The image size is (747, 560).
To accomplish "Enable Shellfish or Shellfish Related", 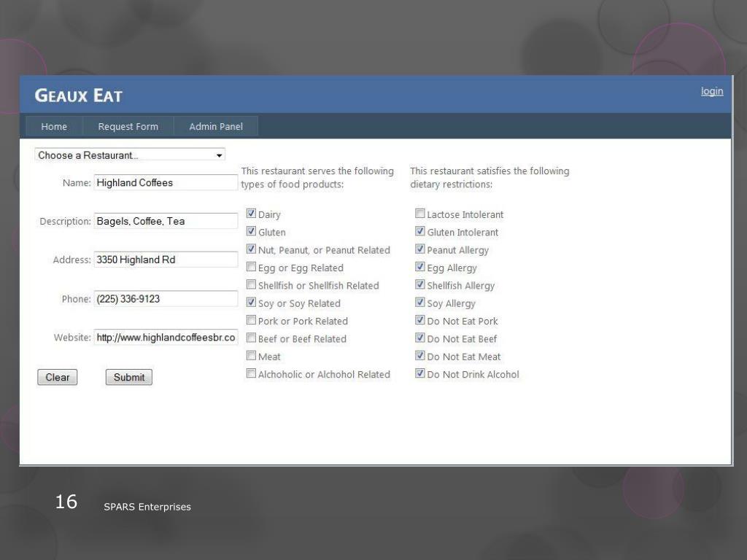I will tap(251, 284).
